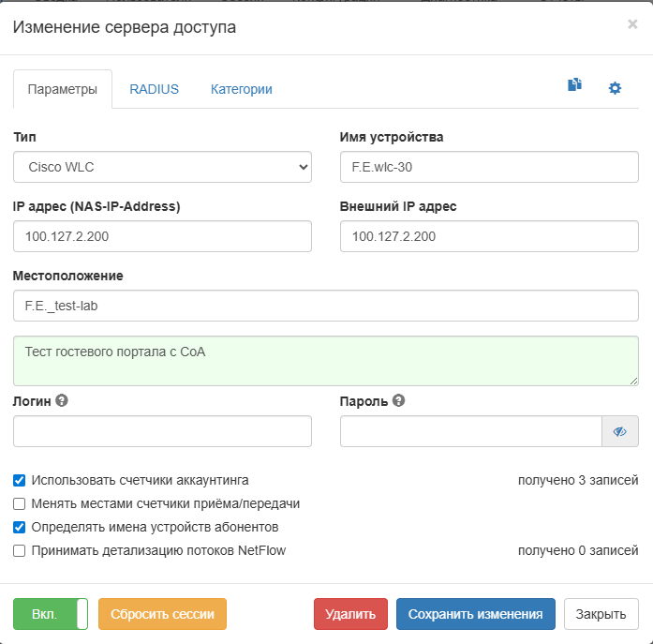Toggle password visibility eye icon
This screenshot has width=653, height=644.
coord(619,431)
